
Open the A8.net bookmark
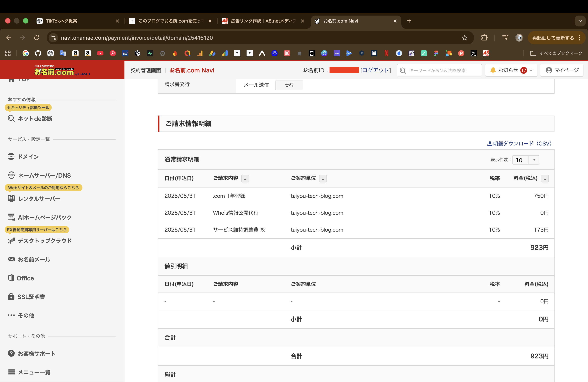tap(486, 53)
